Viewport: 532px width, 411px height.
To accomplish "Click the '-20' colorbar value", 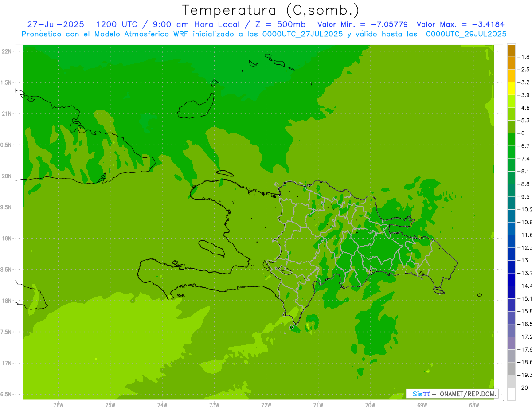I will tap(522, 388).
